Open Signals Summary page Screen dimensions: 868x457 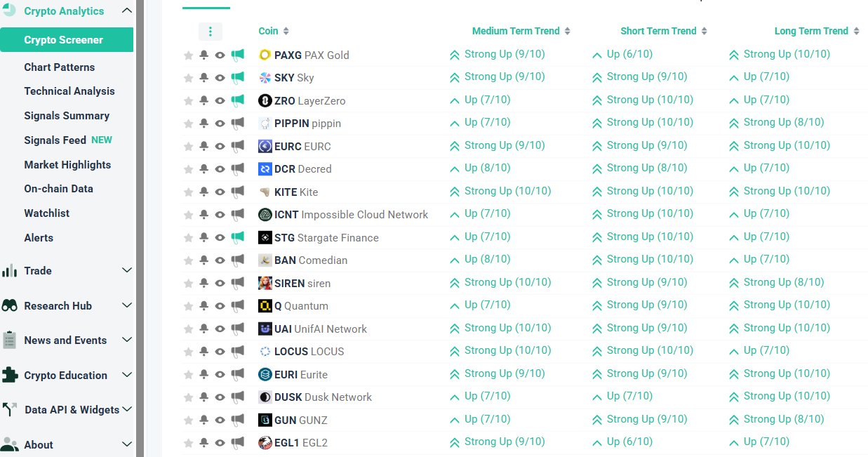point(67,116)
